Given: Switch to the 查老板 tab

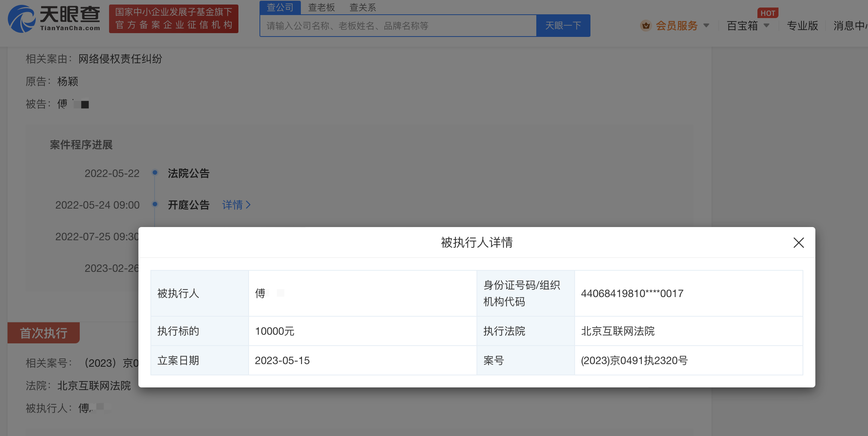Looking at the screenshot, I should point(322,7).
